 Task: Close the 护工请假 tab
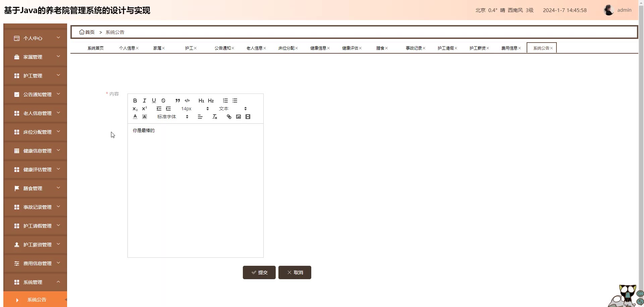(x=456, y=48)
